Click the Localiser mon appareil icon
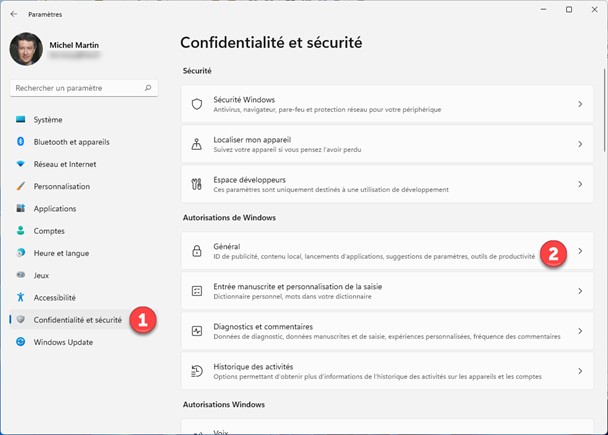The height and width of the screenshot is (435, 608). pyautogui.click(x=197, y=144)
